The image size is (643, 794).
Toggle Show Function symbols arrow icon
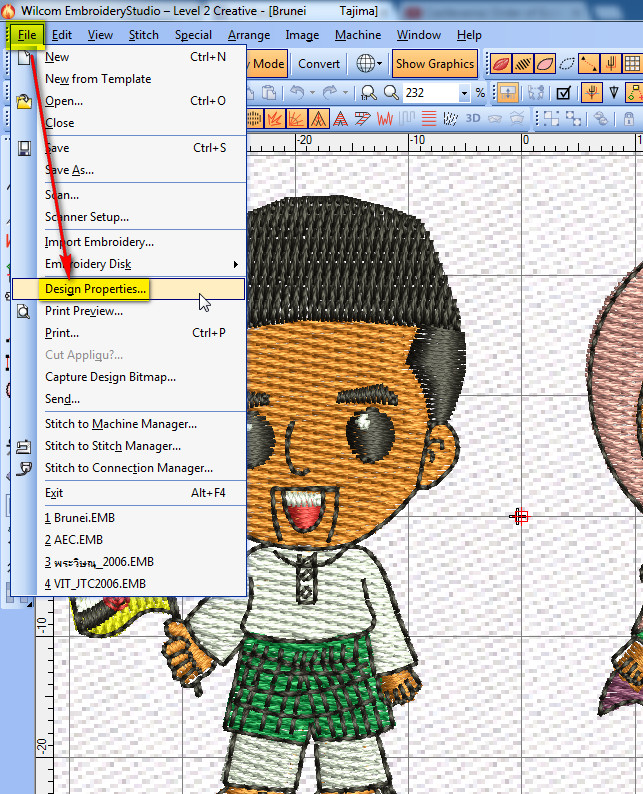click(589, 64)
